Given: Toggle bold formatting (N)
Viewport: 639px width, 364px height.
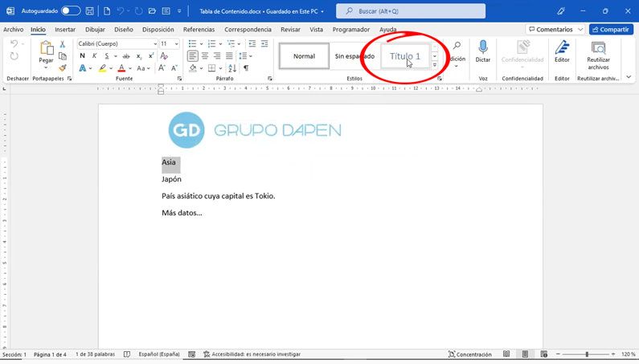Looking at the screenshot, I should pyautogui.click(x=82, y=56).
